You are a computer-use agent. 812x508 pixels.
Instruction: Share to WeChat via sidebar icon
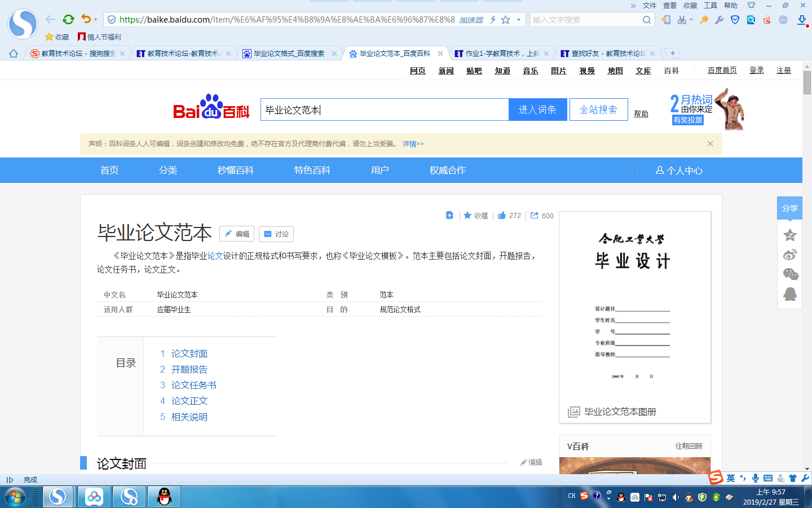click(791, 274)
